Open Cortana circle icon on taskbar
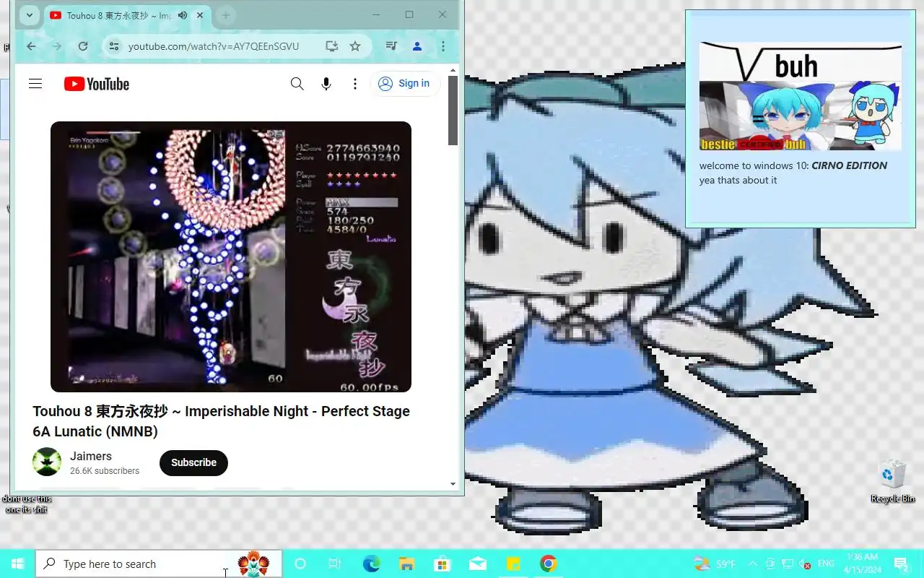Image resolution: width=924 pixels, height=578 pixels. coord(300,564)
